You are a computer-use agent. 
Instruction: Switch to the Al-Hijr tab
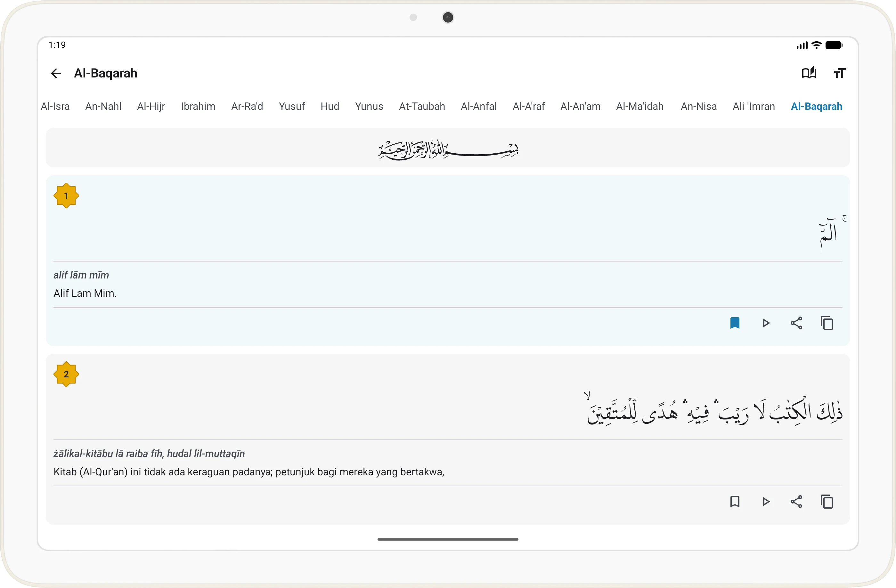151,107
